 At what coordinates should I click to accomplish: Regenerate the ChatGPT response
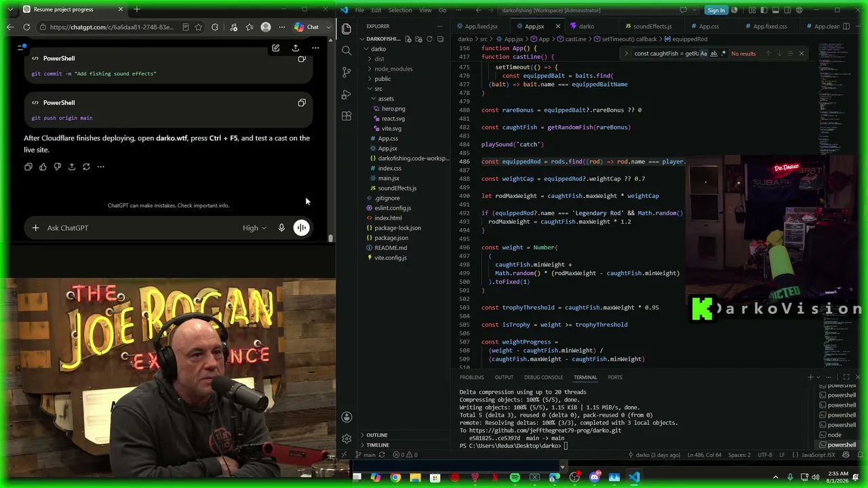click(86, 167)
